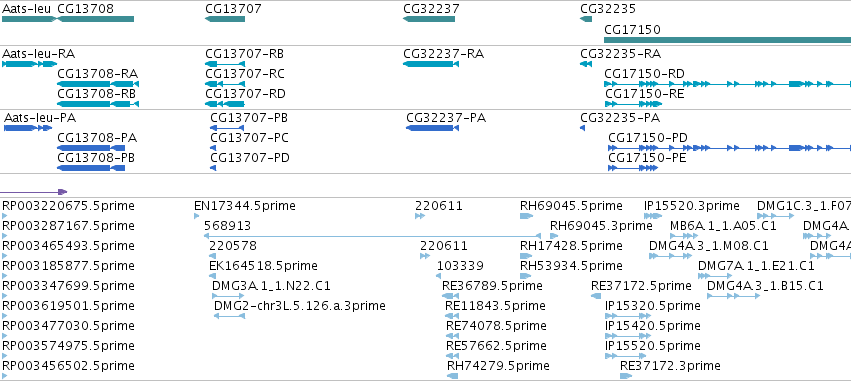
Task: Open the RH69045.5prime EST label
Action: click(x=571, y=206)
